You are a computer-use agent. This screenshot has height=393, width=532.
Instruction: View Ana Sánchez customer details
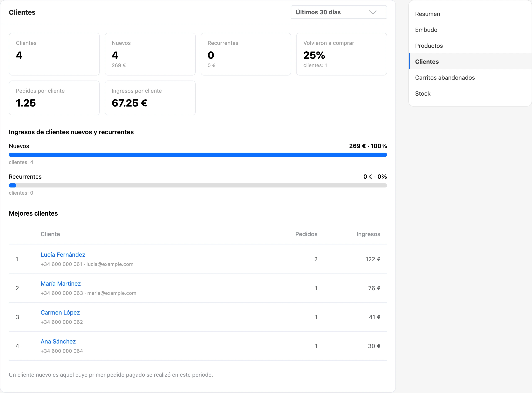(x=58, y=341)
